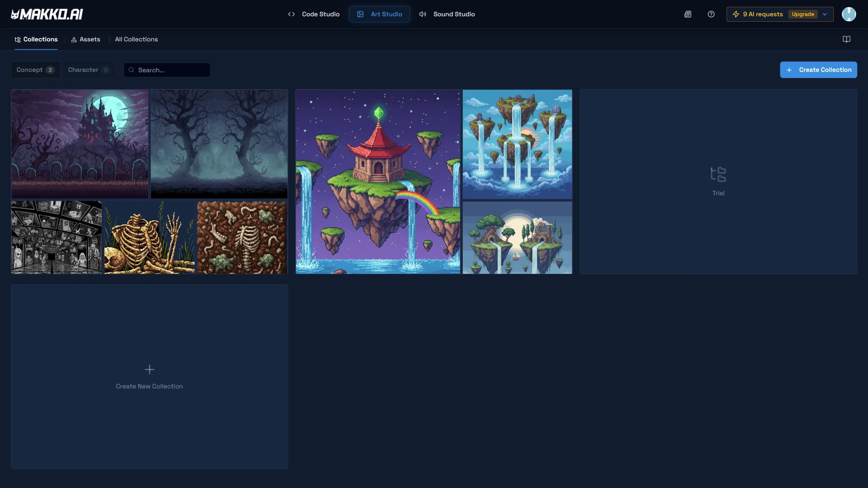
Task: Click the plus icon for new collection
Action: tap(149, 370)
